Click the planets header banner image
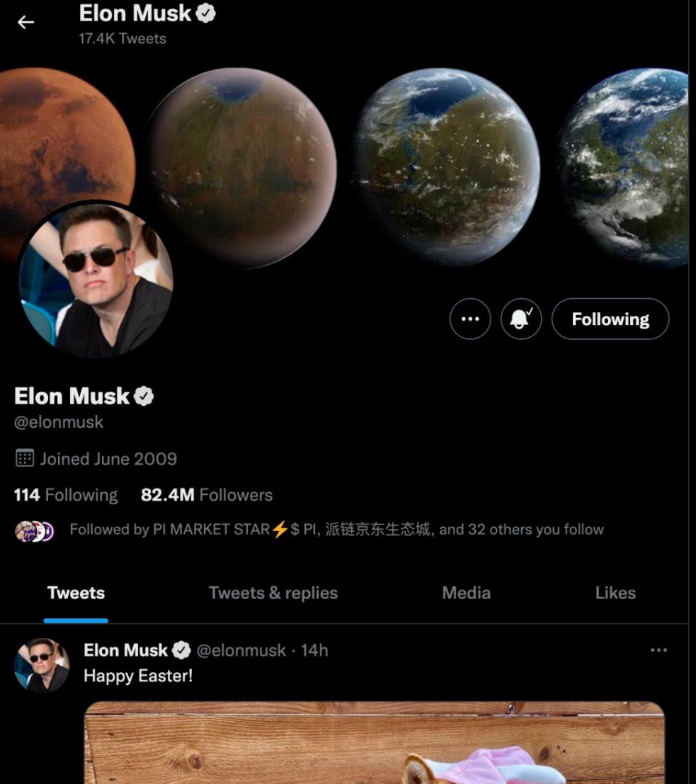The width and height of the screenshot is (696, 784). (344, 165)
